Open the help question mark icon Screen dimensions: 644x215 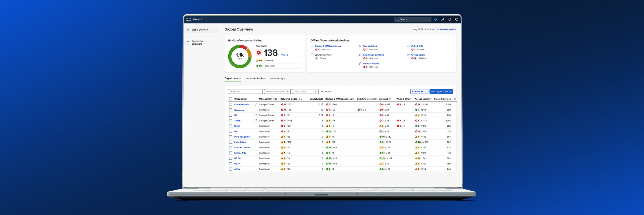[x=457, y=19]
